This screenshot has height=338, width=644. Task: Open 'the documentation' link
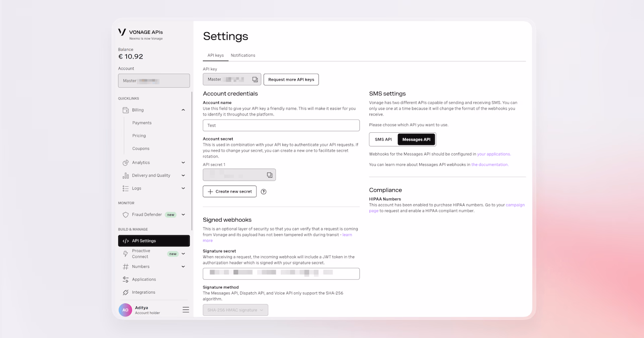click(490, 164)
